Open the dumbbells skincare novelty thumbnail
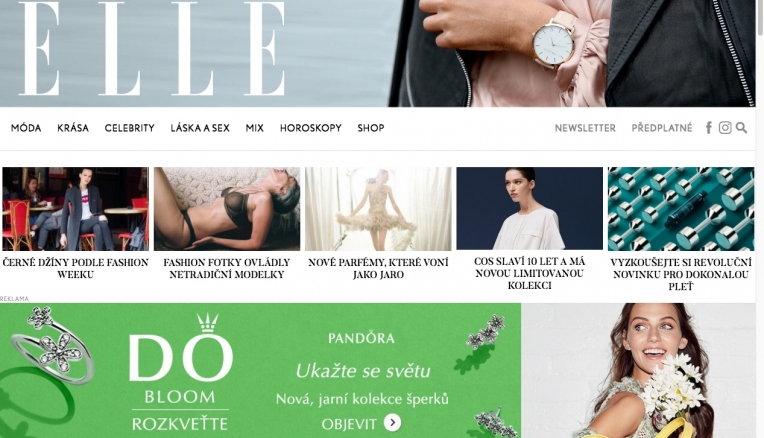The image size is (764, 438). (x=681, y=209)
